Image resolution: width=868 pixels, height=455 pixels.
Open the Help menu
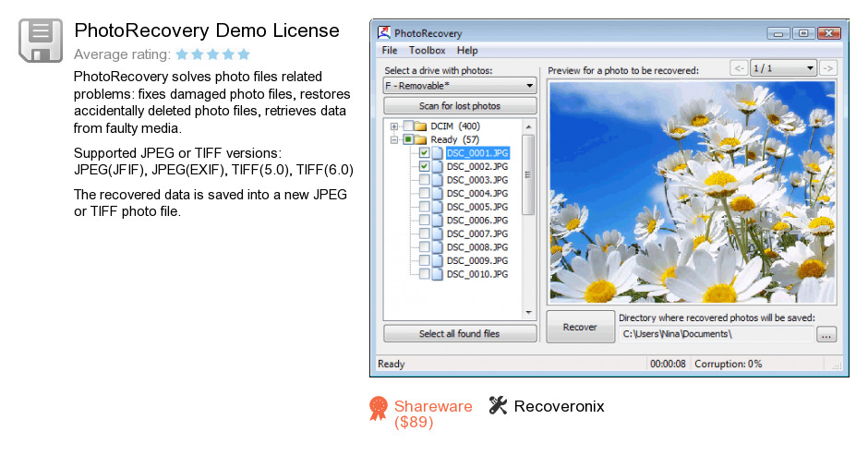pos(467,51)
